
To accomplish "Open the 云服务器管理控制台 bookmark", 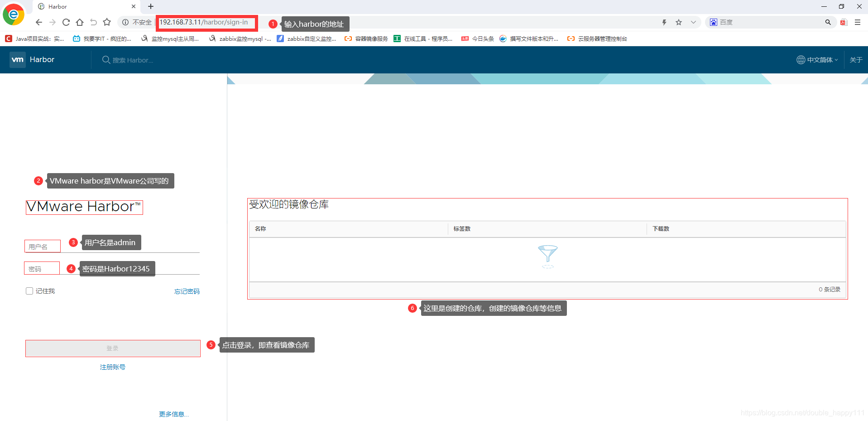I will click(x=597, y=39).
